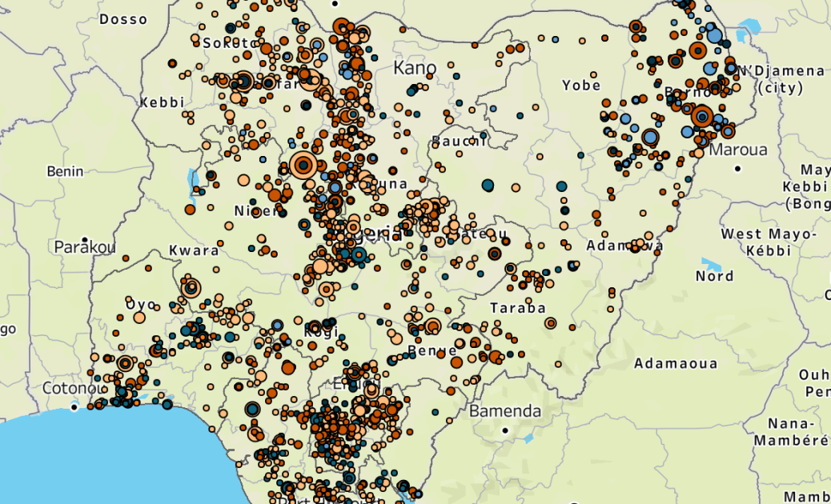Select the Parakou city label
Screen dimensions: 831x504
coord(85,246)
